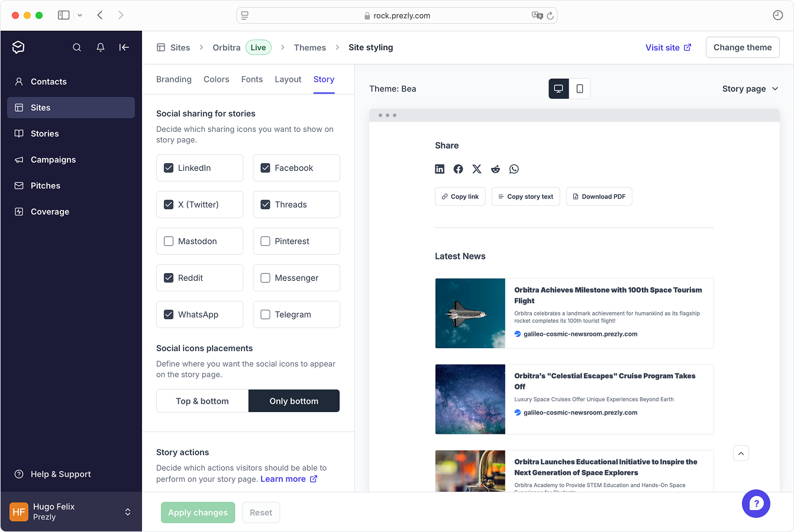
Task: Switch to desktop preview mode
Action: coord(559,89)
